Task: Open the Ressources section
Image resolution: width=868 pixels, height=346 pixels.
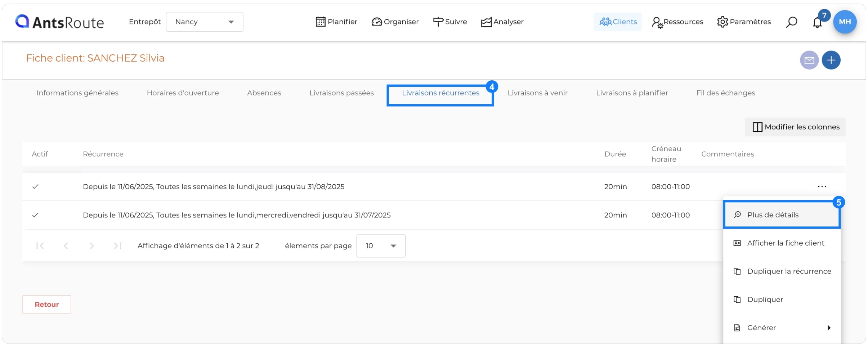Action: click(x=677, y=22)
